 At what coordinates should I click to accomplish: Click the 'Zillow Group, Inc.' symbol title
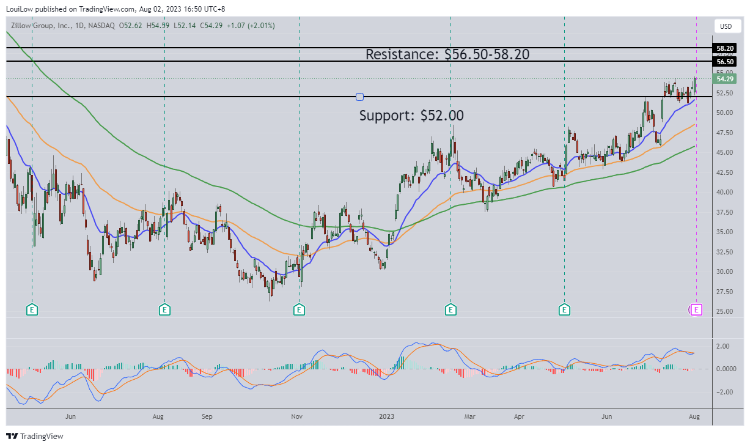[x=39, y=25]
